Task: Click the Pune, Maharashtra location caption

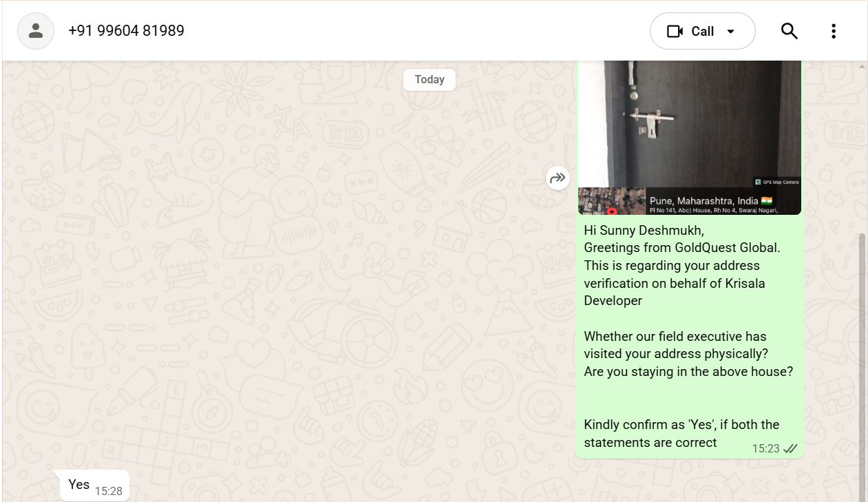Action: point(711,200)
